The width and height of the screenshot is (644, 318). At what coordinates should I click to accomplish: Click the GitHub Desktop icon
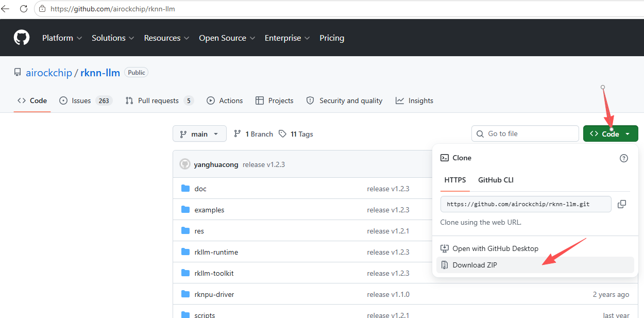pyautogui.click(x=444, y=248)
